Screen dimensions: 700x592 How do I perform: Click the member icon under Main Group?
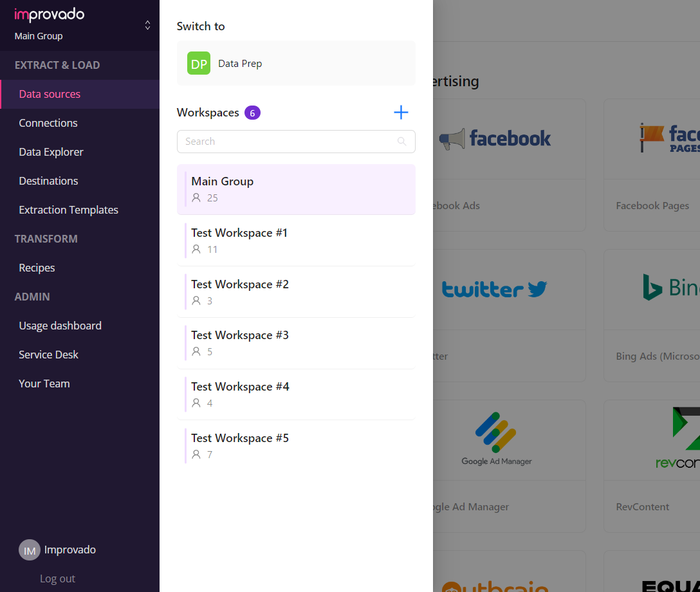[196, 198]
